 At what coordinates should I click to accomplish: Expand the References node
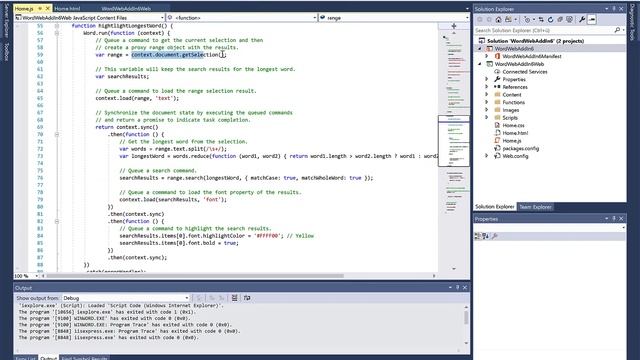[x=487, y=87]
